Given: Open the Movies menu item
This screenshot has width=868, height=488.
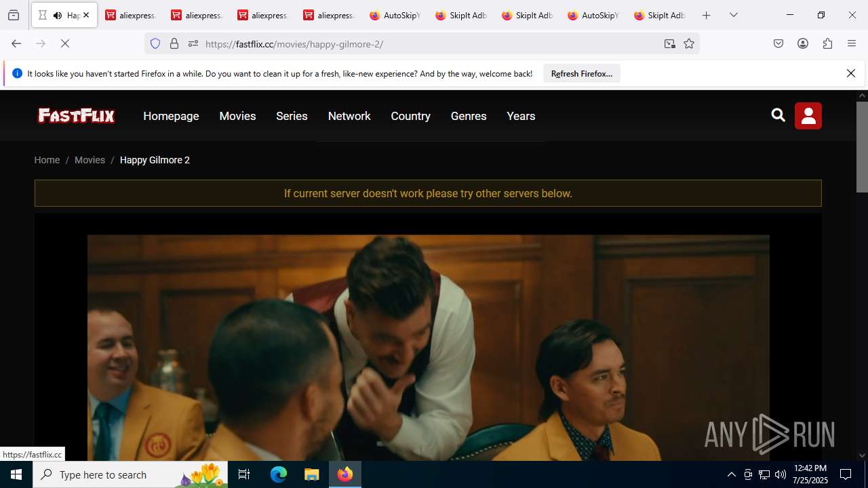Looking at the screenshot, I should point(237,116).
